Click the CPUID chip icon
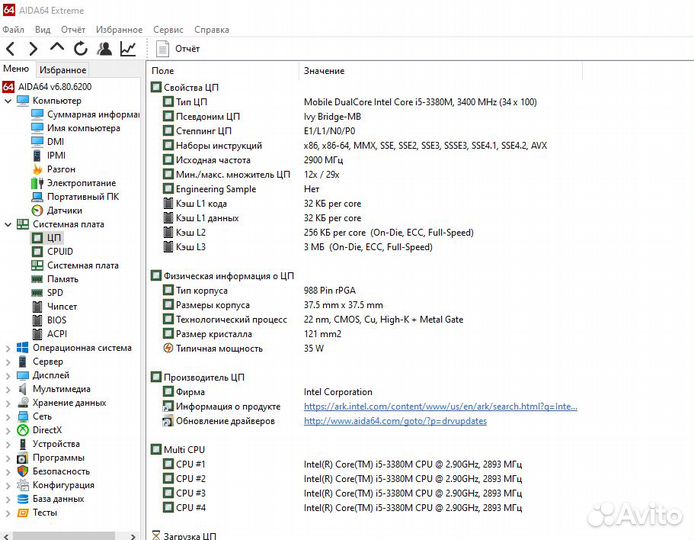Screen dimensions: 694x540 click(37, 251)
